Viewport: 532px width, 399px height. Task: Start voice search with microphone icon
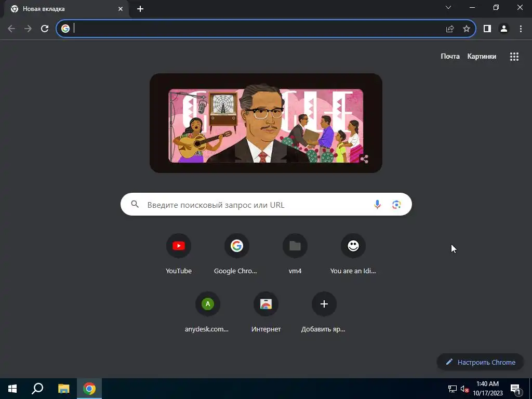pyautogui.click(x=377, y=204)
